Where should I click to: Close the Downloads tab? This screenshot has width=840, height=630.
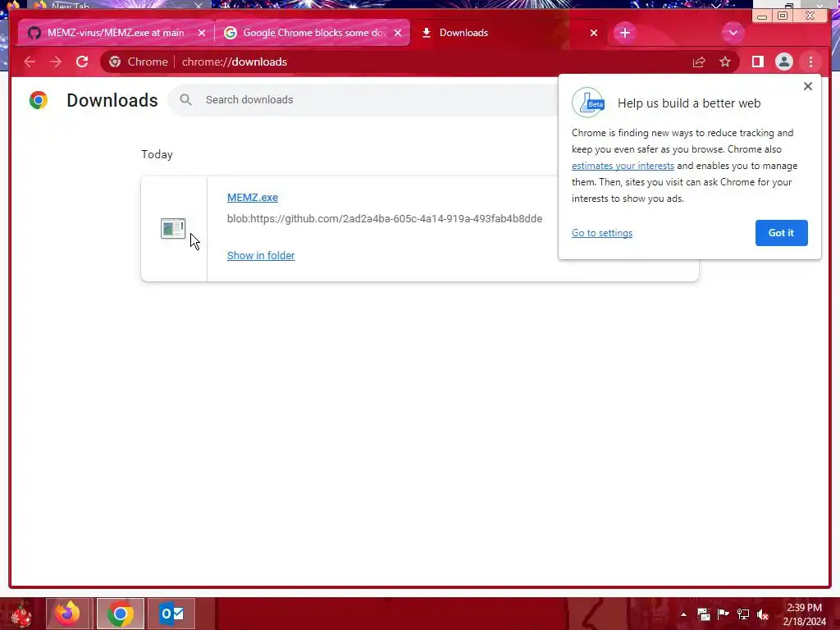coord(594,33)
